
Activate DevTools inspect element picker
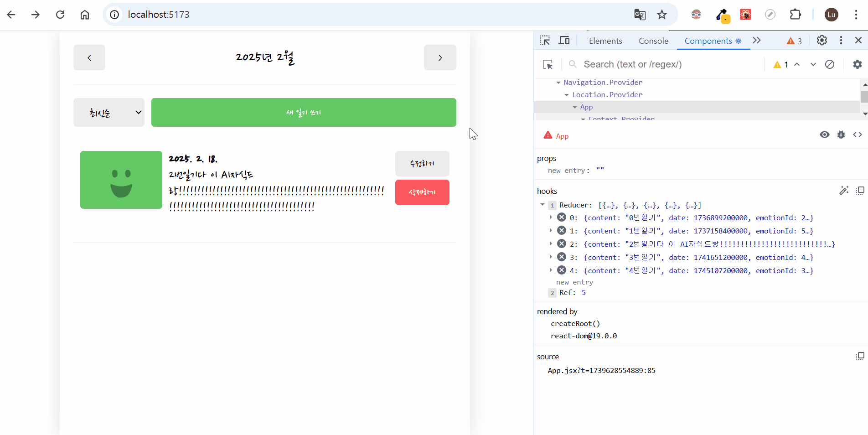(x=545, y=41)
